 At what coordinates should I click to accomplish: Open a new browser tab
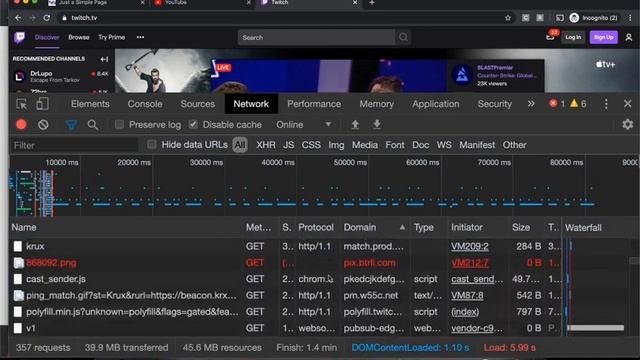pos(371,3)
